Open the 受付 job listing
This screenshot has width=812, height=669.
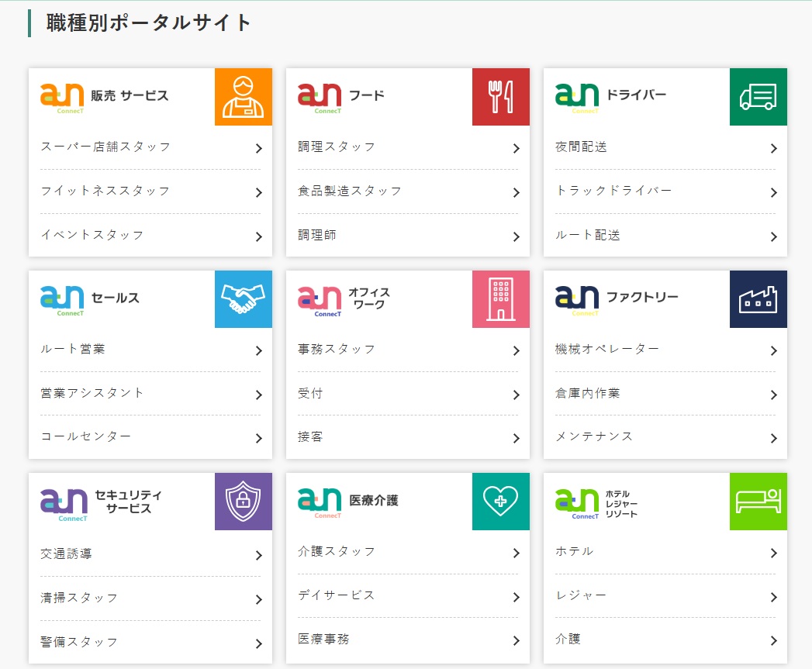(x=311, y=394)
